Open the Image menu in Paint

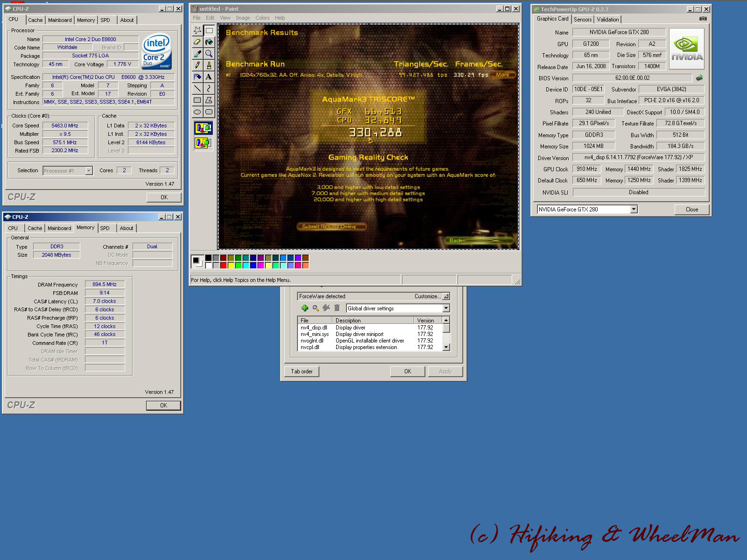[x=243, y=18]
